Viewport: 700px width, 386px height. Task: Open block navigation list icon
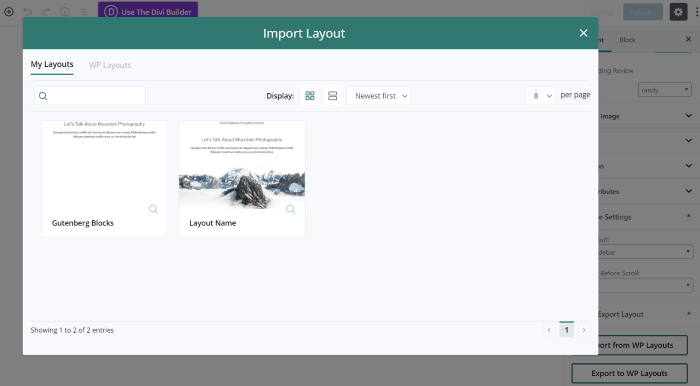pos(83,12)
